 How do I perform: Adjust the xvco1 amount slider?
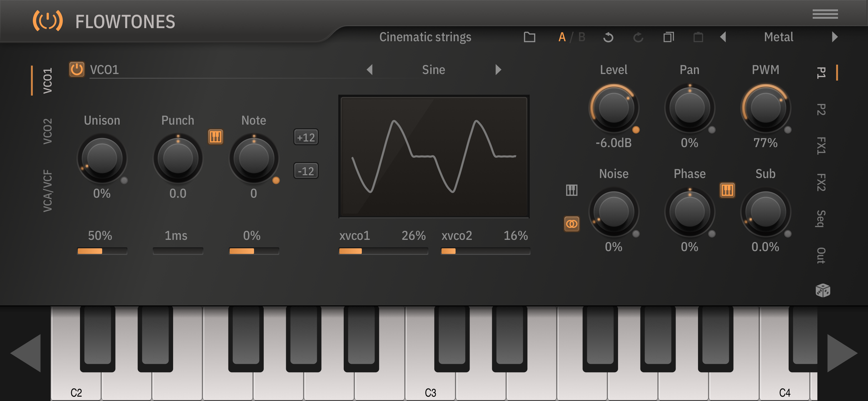tap(383, 251)
